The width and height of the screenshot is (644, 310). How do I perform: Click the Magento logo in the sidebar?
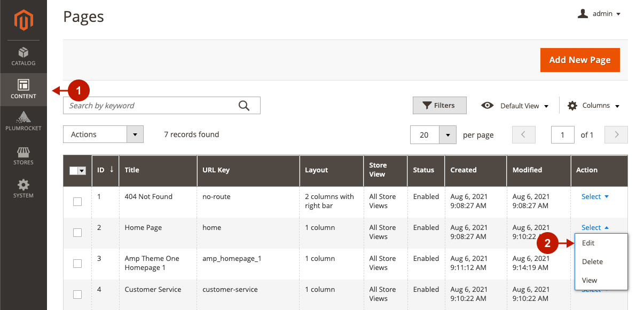click(x=23, y=20)
